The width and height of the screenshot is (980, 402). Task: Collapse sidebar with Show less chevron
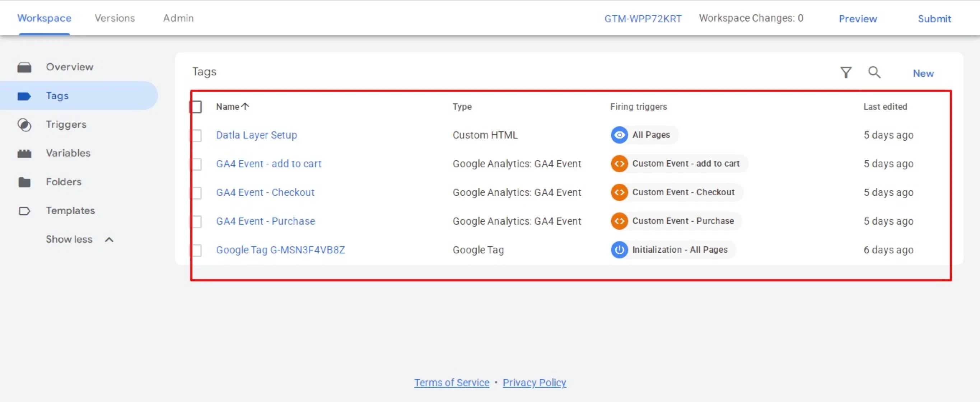(x=109, y=240)
